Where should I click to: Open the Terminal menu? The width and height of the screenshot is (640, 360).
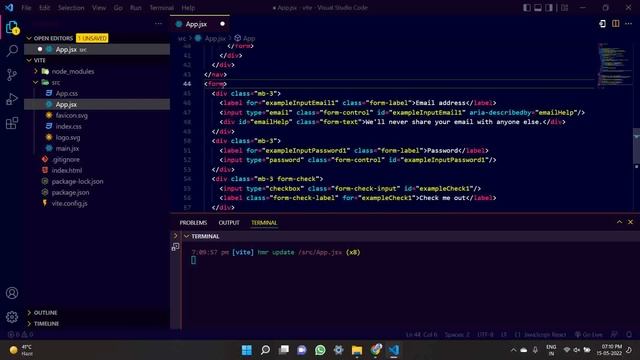tap(161, 8)
